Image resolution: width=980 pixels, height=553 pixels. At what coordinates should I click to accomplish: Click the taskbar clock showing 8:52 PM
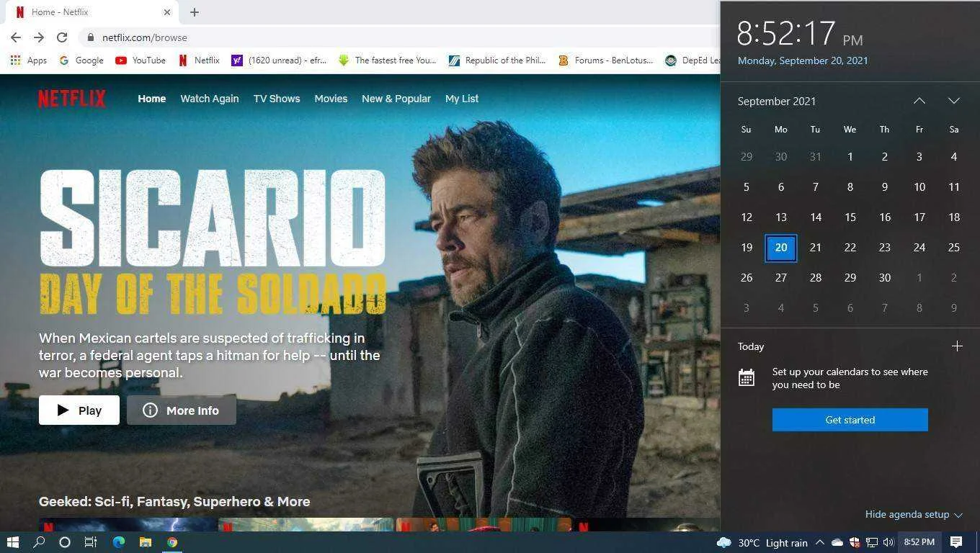click(x=919, y=542)
